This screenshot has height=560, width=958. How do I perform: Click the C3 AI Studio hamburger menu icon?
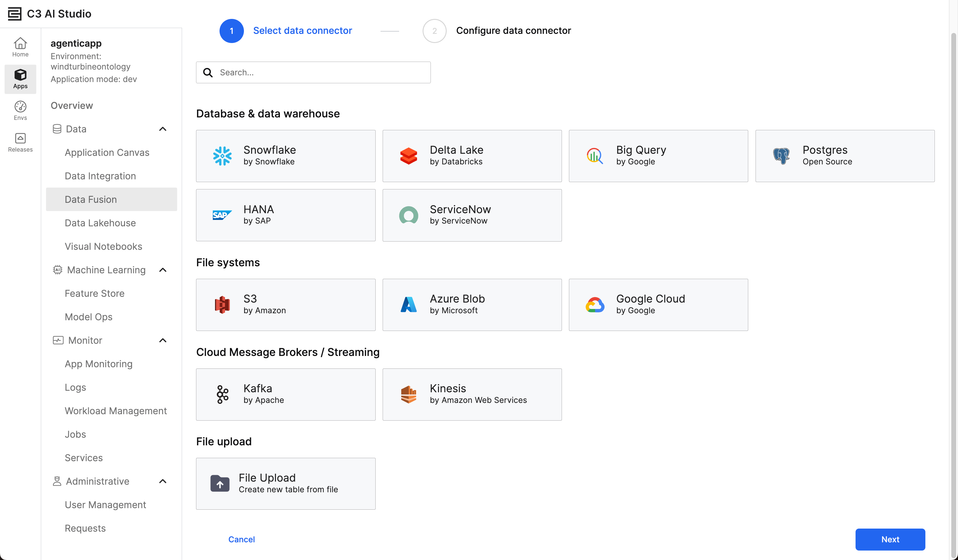click(14, 14)
